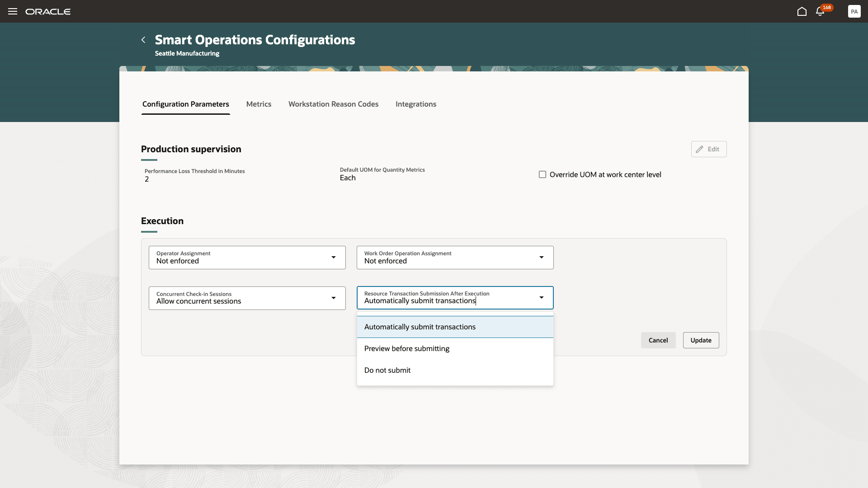Open notifications bell showing 168 alerts

[x=820, y=12]
